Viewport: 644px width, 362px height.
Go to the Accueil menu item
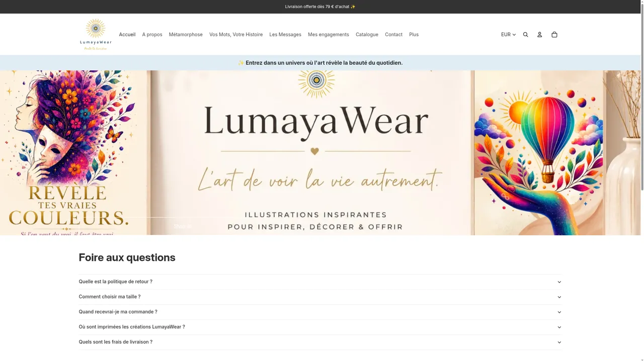(127, 35)
